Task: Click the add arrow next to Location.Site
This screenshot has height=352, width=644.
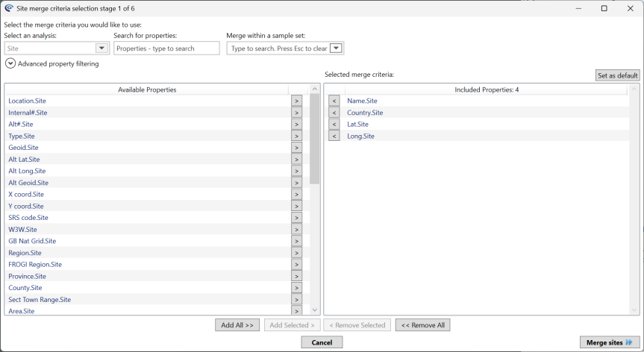Action: [296, 101]
